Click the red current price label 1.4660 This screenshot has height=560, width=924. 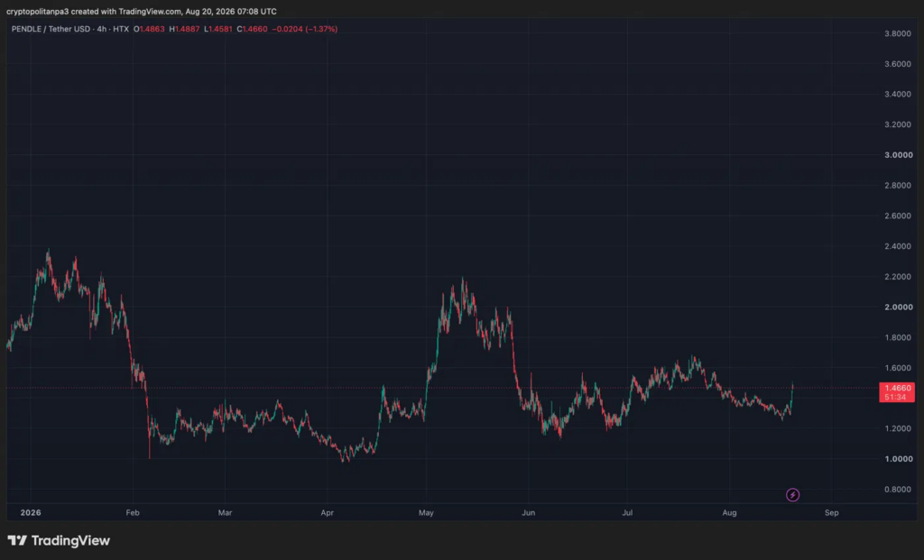coord(897,388)
